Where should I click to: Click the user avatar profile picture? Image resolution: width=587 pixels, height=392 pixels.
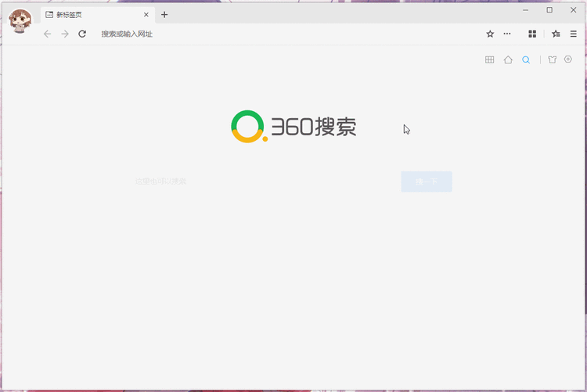pos(20,21)
